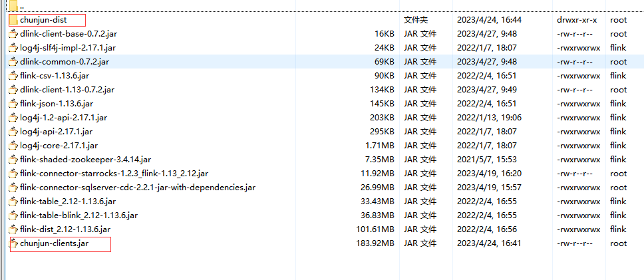Select log4j-slf4j-impl-2.17.1.jar file name
Screen dimensions: 644x280
[68, 48]
